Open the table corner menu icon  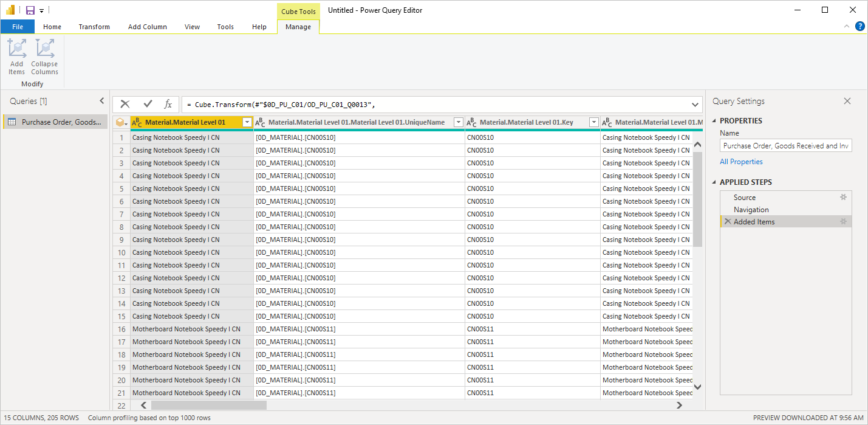pyautogui.click(x=121, y=122)
